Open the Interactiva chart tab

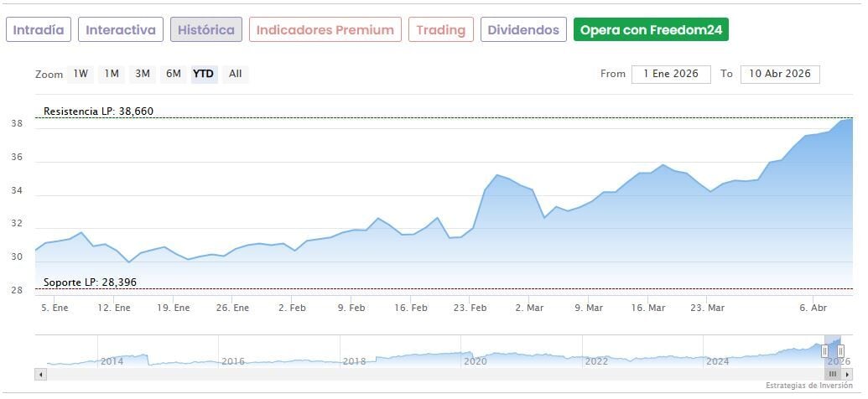point(121,30)
